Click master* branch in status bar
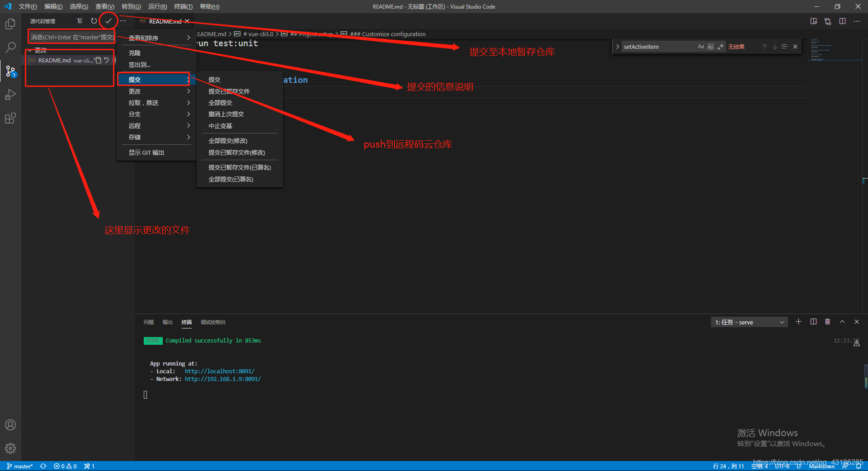The image size is (868, 471). tap(20, 466)
